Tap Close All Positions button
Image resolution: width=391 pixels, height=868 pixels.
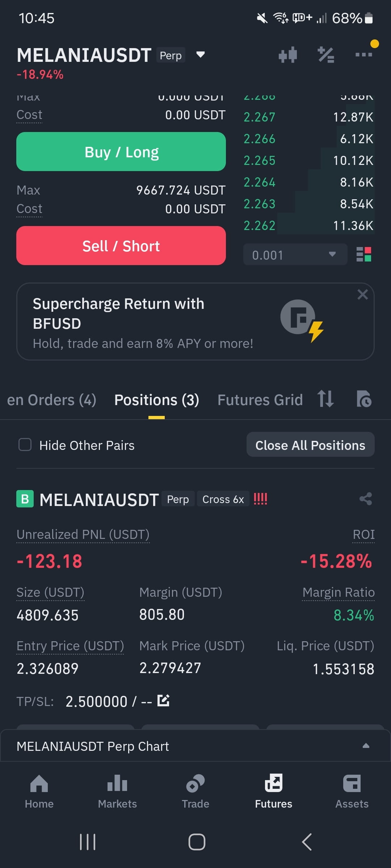(x=310, y=444)
